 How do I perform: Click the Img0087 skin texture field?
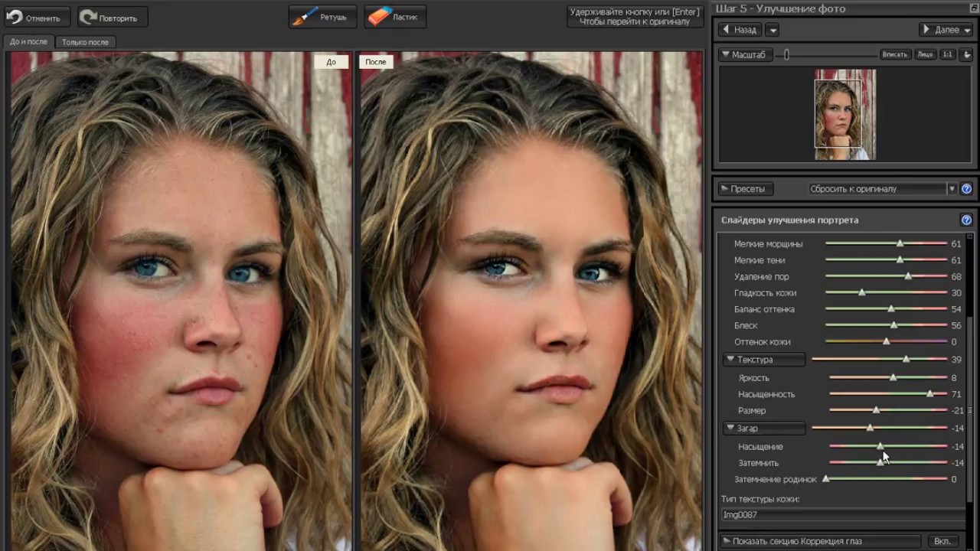(x=842, y=515)
